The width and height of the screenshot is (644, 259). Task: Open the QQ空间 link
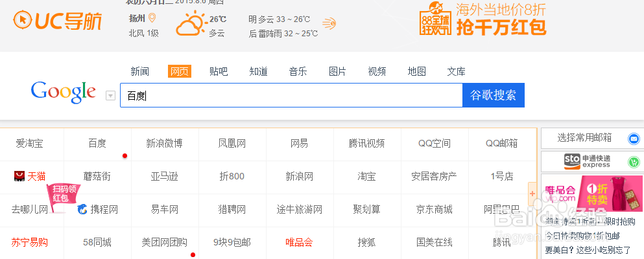(x=435, y=144)
